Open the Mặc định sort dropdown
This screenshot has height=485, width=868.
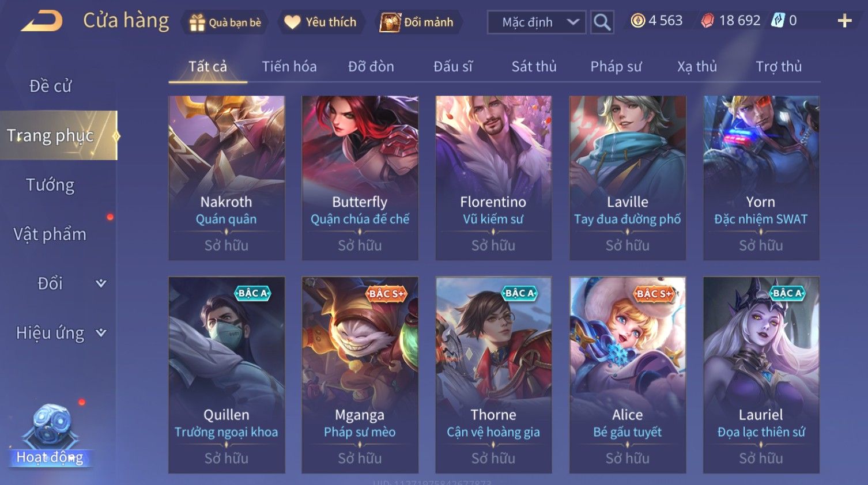(x=537, y=22)
